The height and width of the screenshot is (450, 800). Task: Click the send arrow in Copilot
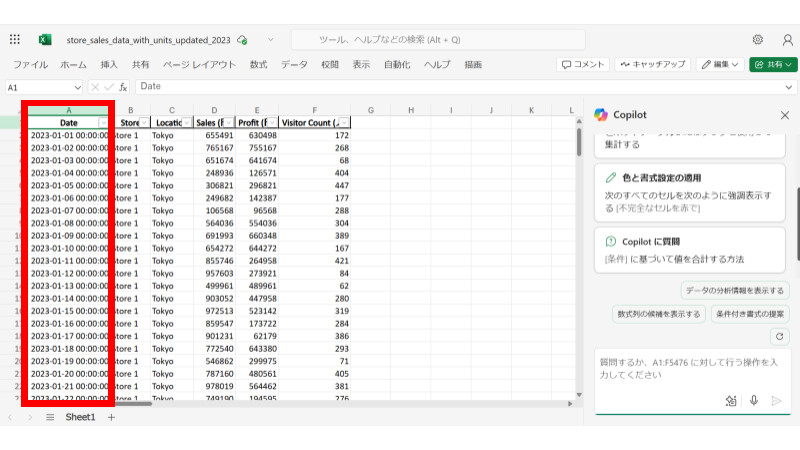tap(776, 400)
